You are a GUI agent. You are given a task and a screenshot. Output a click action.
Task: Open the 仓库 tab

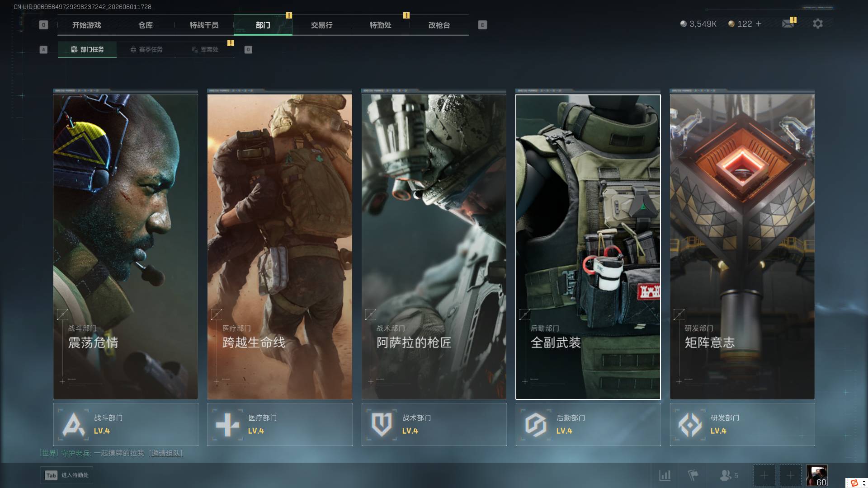pos(146,25)
